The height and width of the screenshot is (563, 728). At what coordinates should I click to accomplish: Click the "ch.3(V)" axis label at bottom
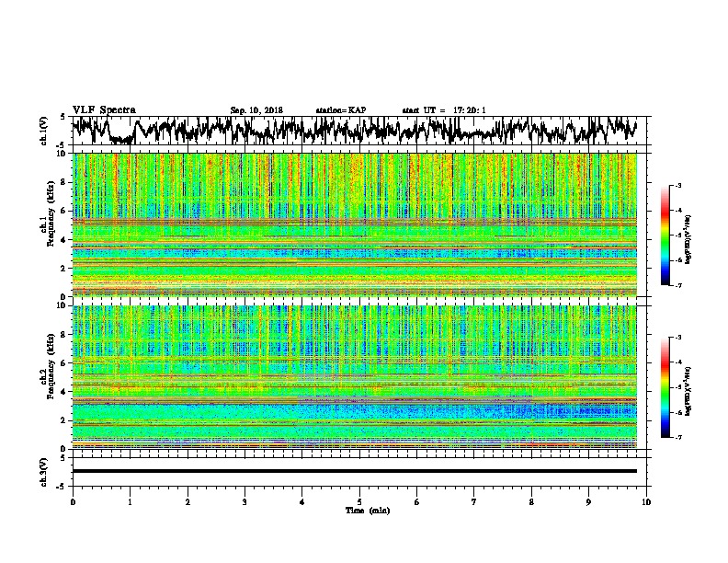pyautogui.click(x=44, y=472)
